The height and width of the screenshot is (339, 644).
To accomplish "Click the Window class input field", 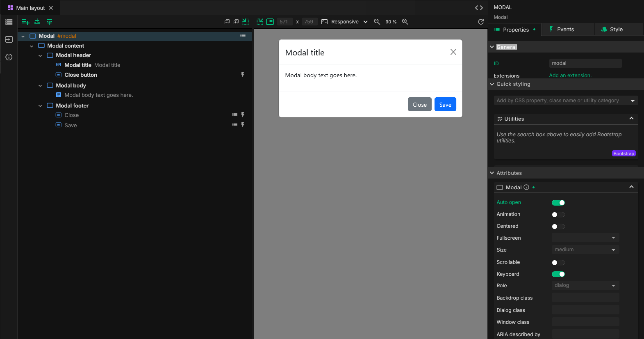I will pos(585,322).
